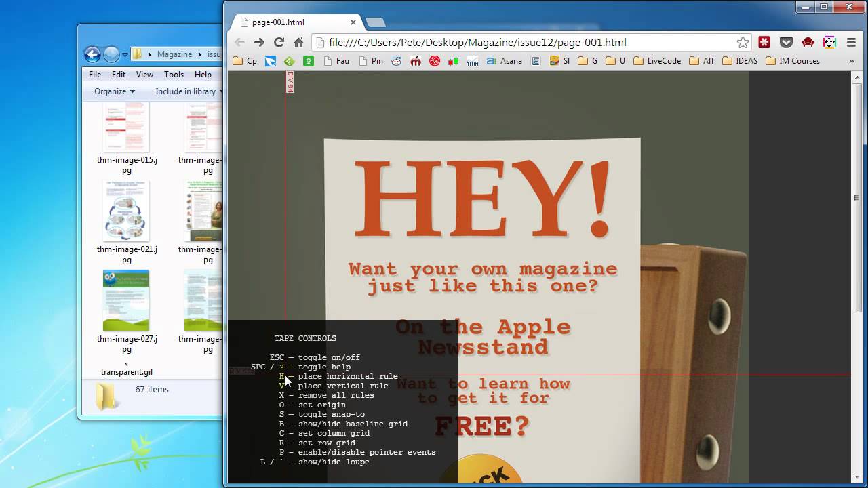
Task: Click the multicolored arrows extension icon
Action: coord(829,42)
